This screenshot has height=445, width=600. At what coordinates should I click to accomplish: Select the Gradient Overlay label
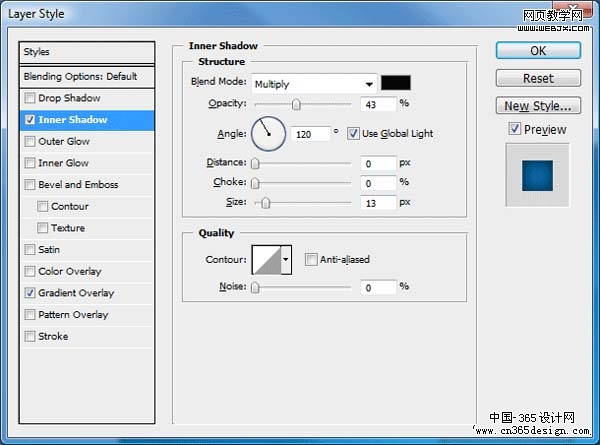76,293
